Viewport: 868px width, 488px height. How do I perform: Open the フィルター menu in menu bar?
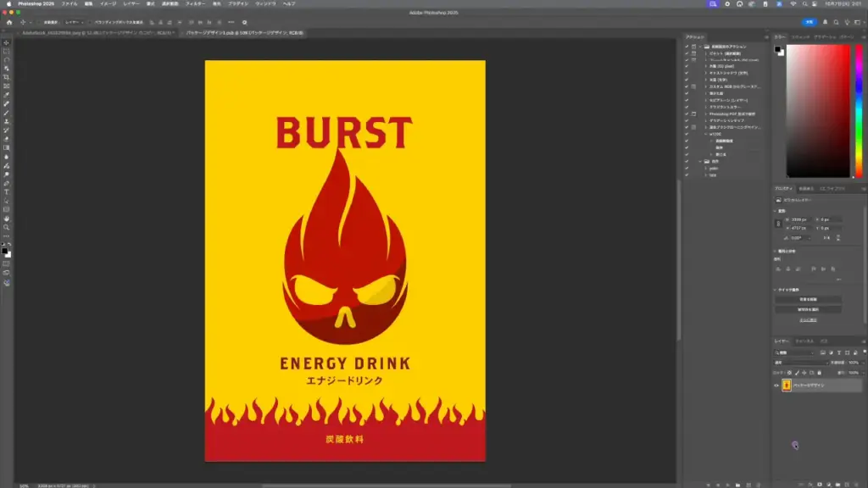point(195,3)
